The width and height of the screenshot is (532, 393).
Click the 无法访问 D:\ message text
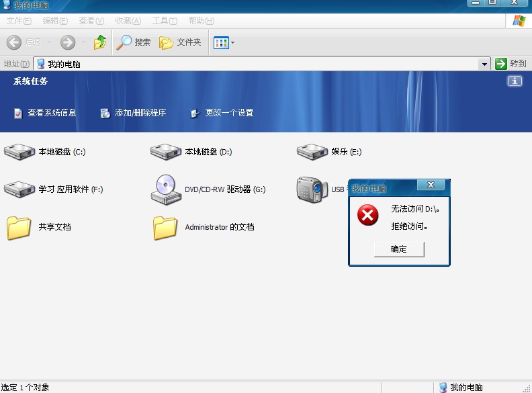(415, 209)
